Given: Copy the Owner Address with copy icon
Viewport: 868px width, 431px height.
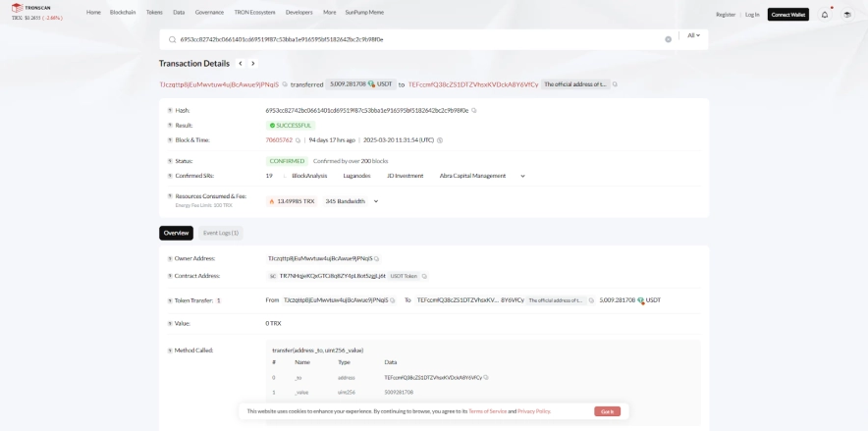Looking at the screenshot, I should coord(377,258).
